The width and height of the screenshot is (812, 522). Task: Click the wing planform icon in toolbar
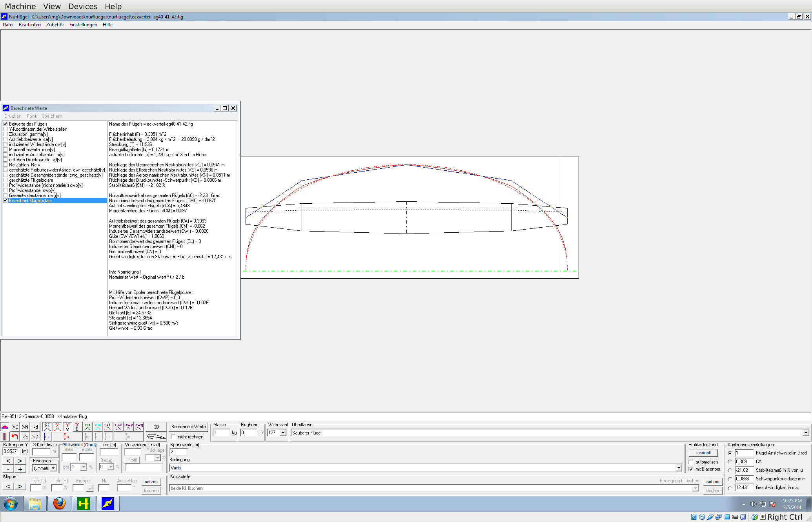[x=5, y=427]
